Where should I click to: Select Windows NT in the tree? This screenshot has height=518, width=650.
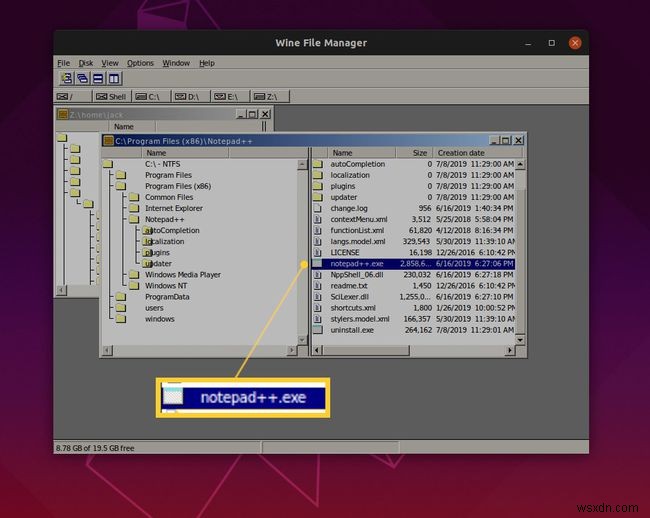point(166,286)
